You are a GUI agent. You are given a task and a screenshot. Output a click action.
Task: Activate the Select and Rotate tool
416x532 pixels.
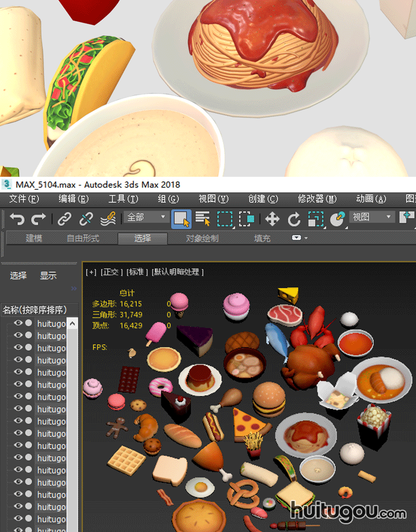[x=294, y=219]
